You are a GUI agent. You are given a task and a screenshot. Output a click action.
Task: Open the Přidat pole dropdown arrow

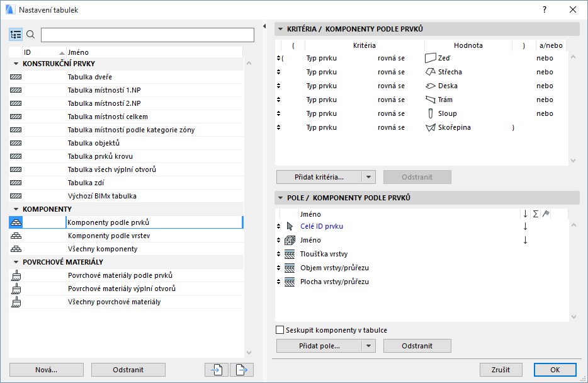point(370,346)
